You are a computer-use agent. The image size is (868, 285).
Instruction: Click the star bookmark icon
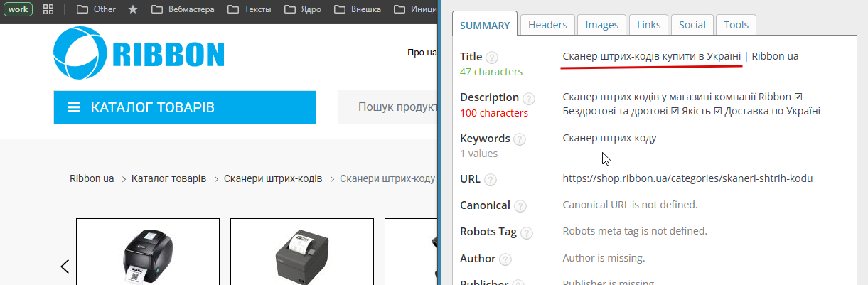pyautogui.click(x=132, y=9)
